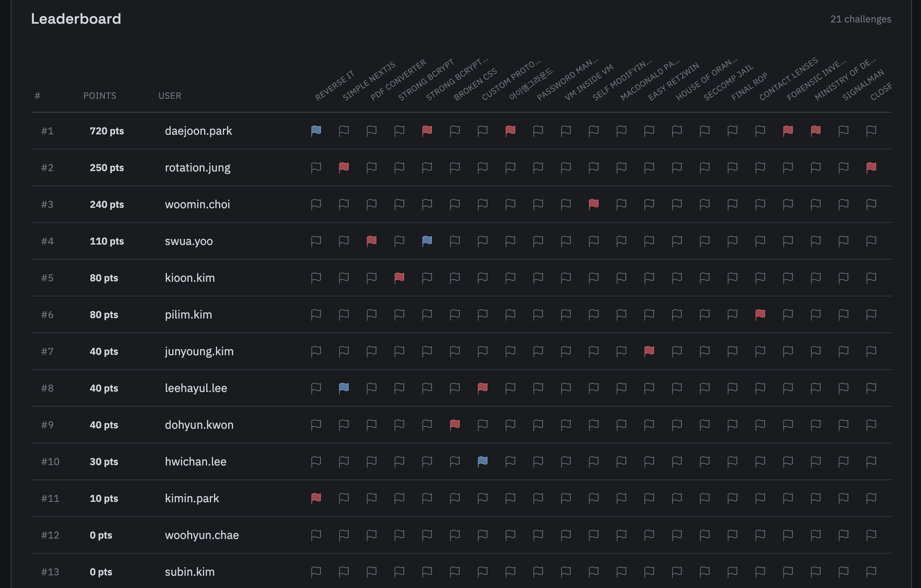The height and width of the screenshot is (588, 921).
Task: Select rotation.jung's red SIMPLE NEXTJS flag
Action: [x=344, y=167]
